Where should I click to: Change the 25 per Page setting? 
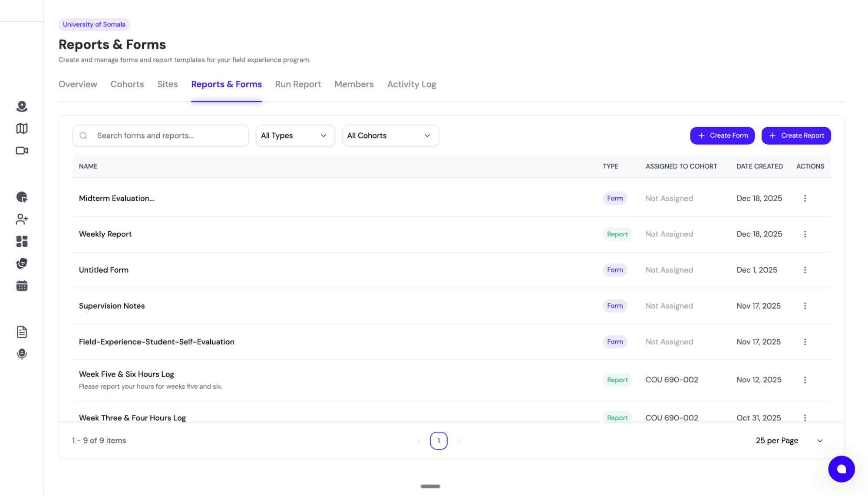coord(788,440)
